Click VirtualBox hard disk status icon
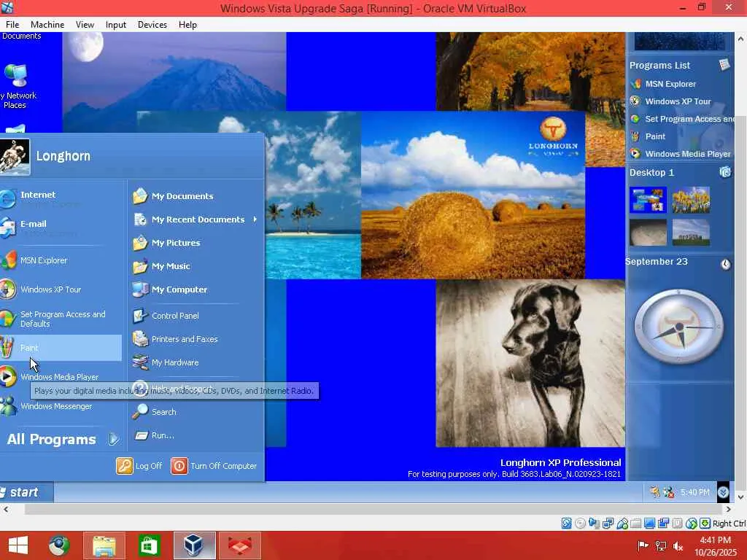 click(566, 524)
